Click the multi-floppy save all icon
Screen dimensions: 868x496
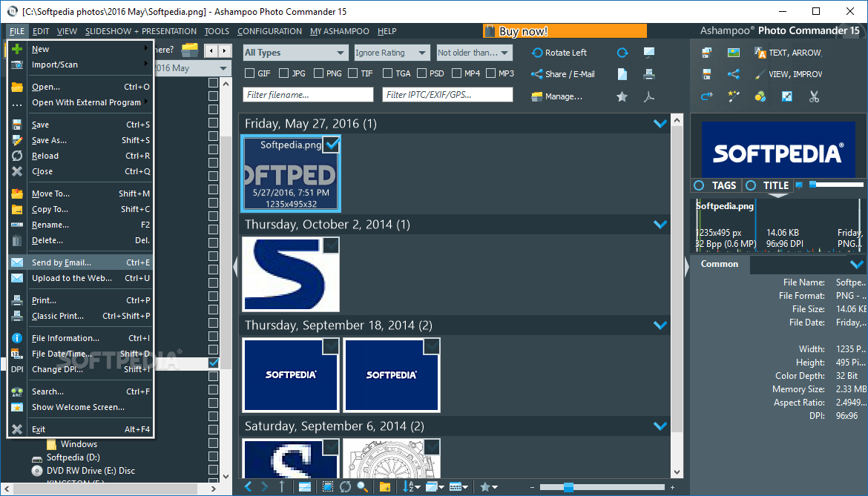point(706,53)
